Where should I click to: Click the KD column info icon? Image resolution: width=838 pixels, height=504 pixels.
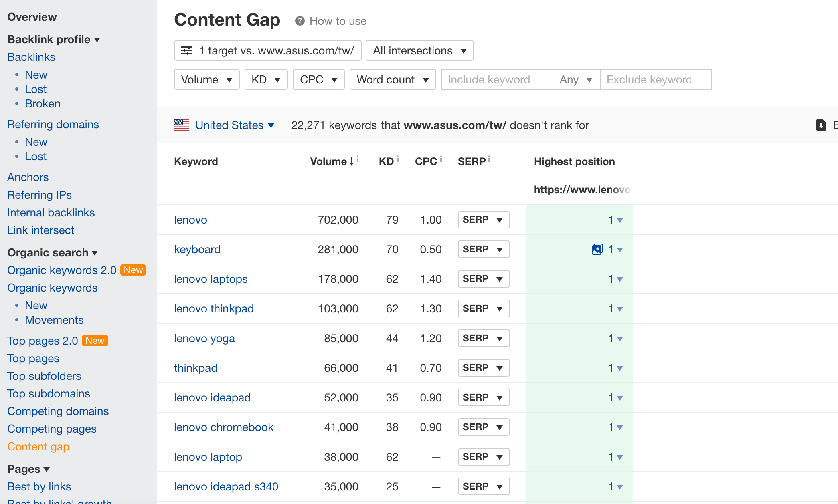[398, 159]
